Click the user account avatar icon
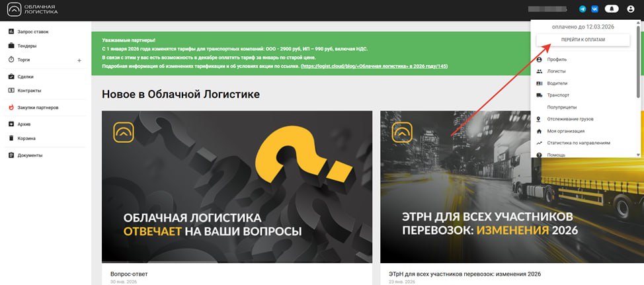This screenshot has height=285, width=644. click(630, 9)
